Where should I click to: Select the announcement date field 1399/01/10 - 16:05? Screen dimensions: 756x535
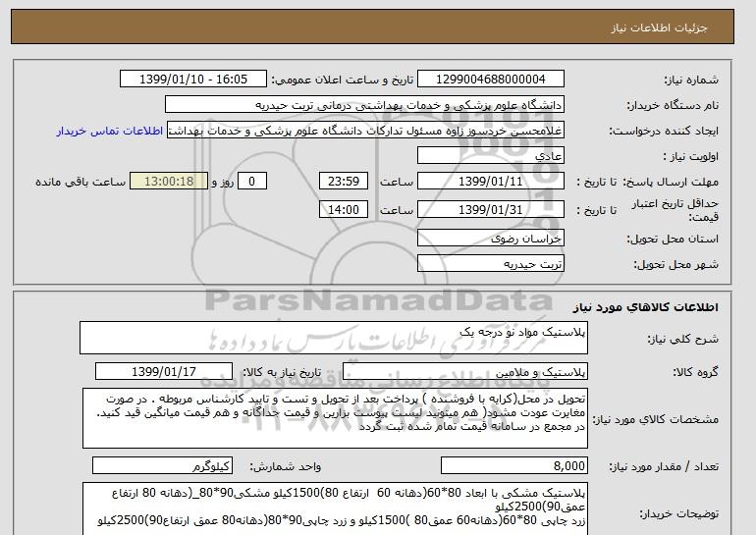(192, 80)
